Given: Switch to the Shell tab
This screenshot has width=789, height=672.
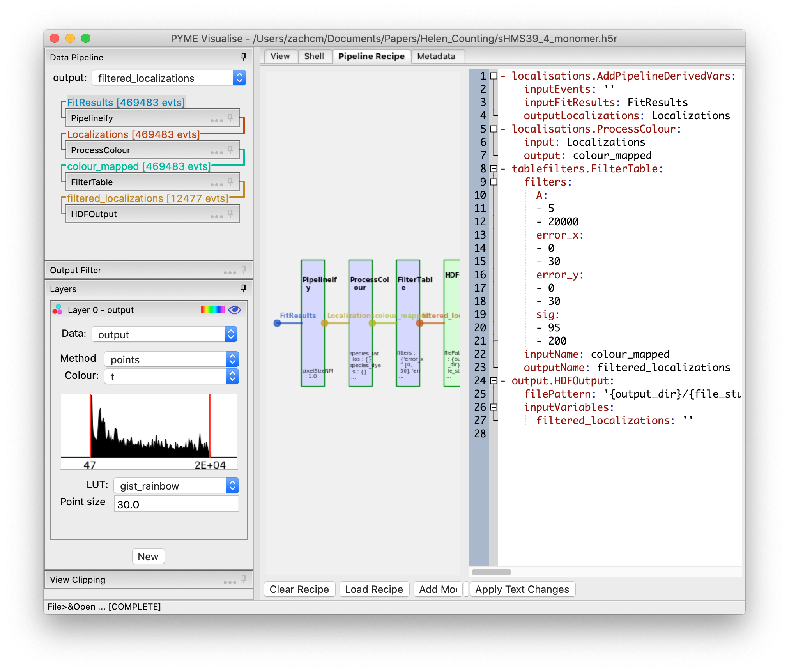Looking at the screenshot, I should click(315, 56).
